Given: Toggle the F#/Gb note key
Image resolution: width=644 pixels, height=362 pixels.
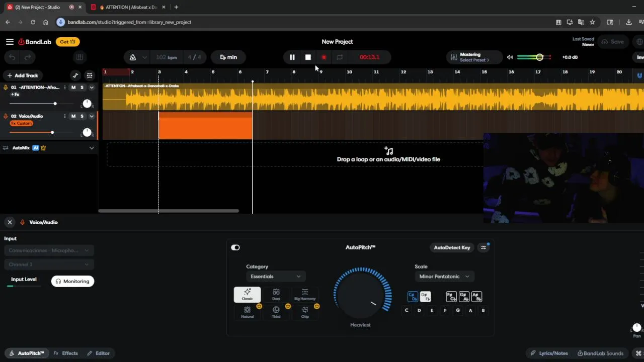Looking at the screenshot, I should pyautogui.click(x=451, y=297).
